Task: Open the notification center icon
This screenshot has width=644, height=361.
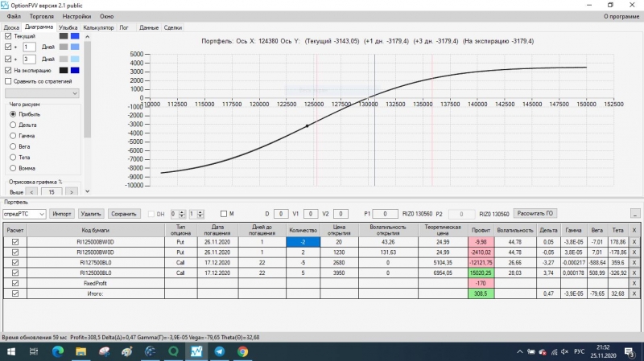Action: coord(630,351)
